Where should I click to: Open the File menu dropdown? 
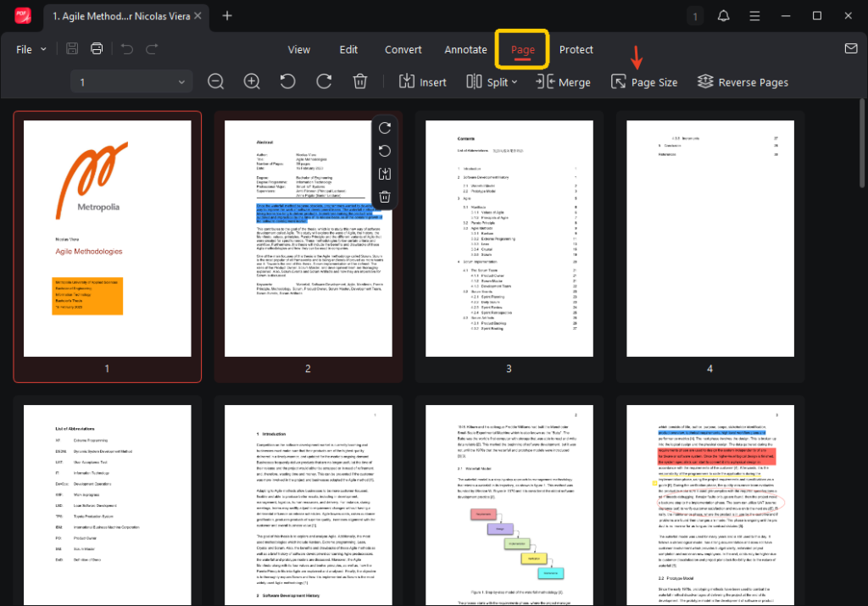click(31, 49)
